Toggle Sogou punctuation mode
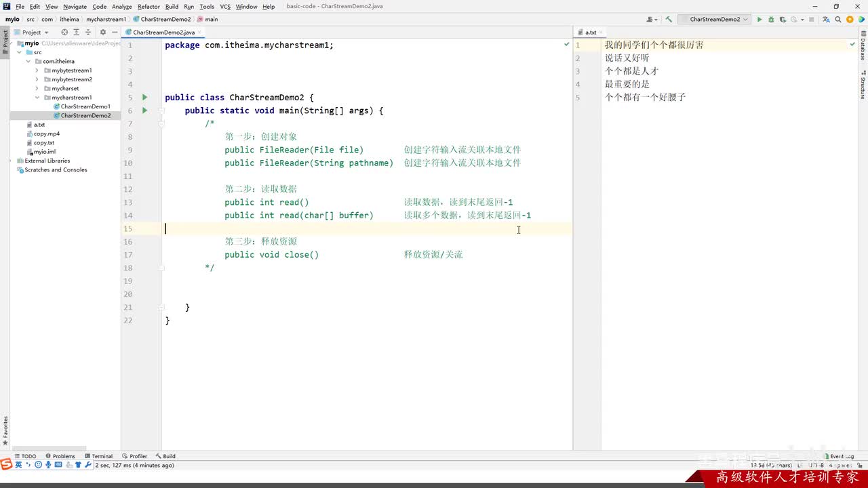 [28, 465]
